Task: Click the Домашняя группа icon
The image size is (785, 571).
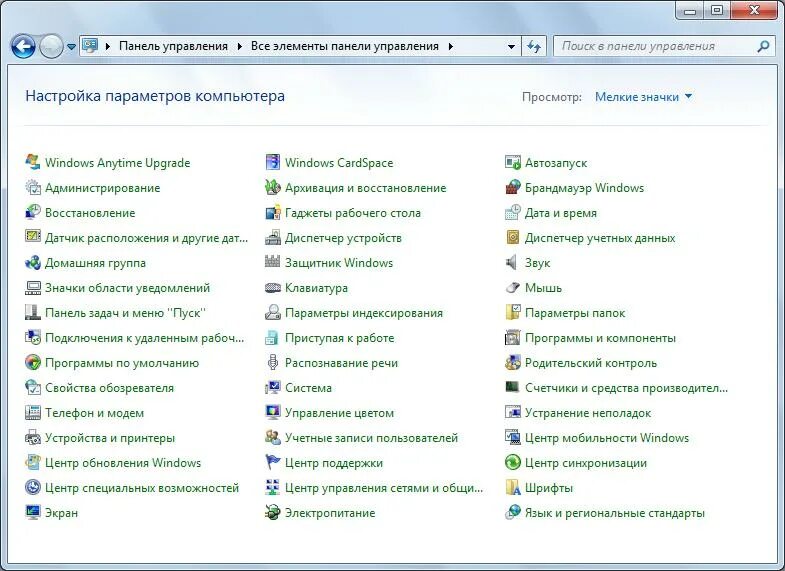Action: point(33,262)
